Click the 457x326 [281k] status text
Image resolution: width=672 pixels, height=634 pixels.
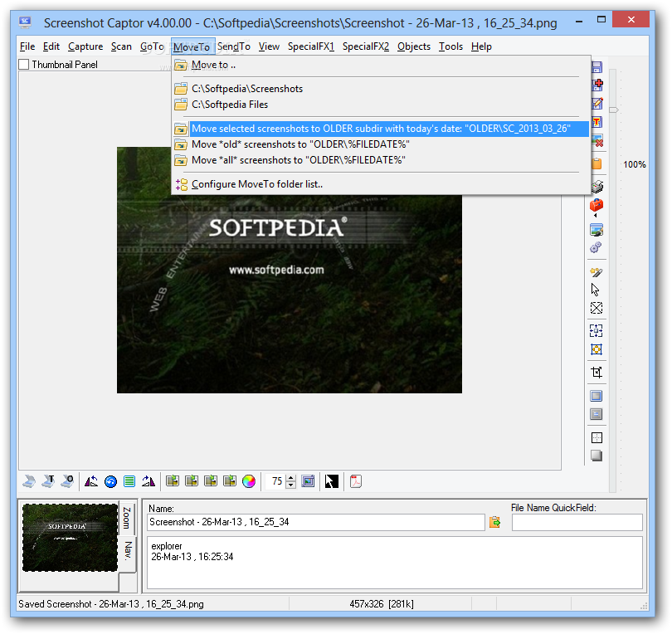tap(381, 604)
